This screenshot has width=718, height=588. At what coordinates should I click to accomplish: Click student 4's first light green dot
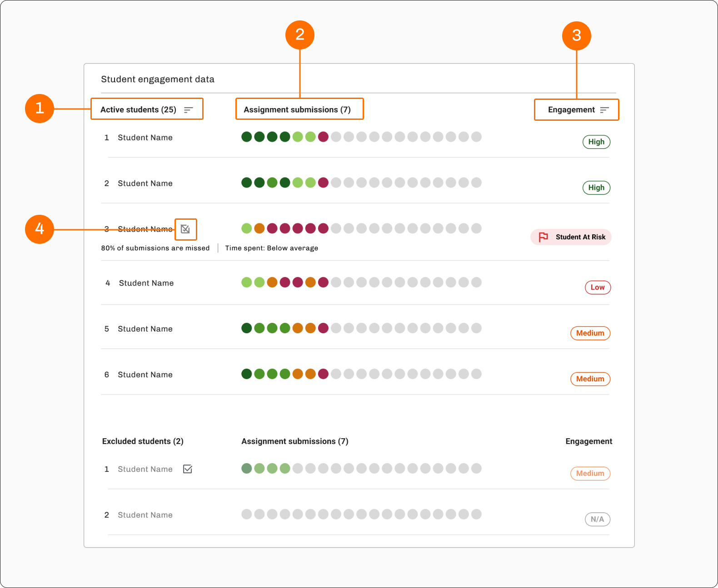[247, 282]
